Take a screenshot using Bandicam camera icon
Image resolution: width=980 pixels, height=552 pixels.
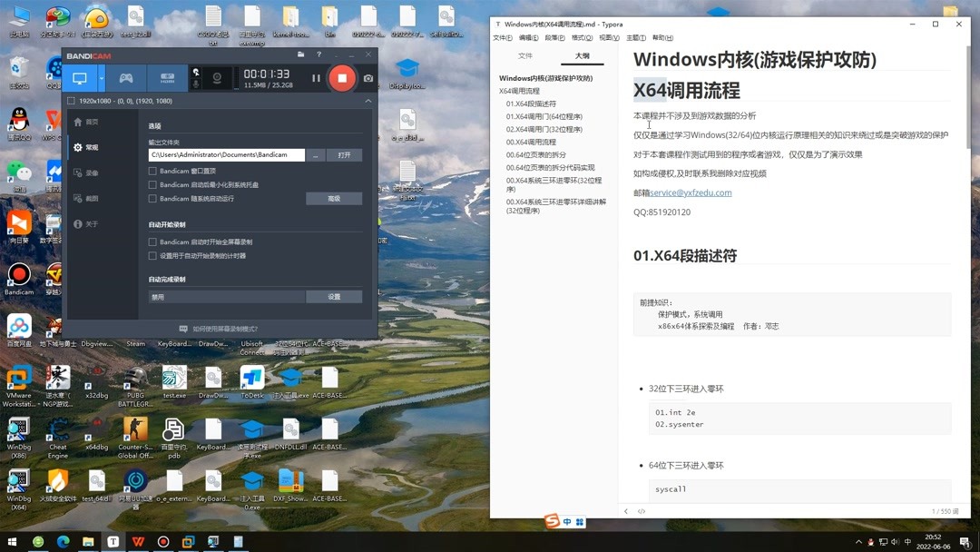point(369,77)
